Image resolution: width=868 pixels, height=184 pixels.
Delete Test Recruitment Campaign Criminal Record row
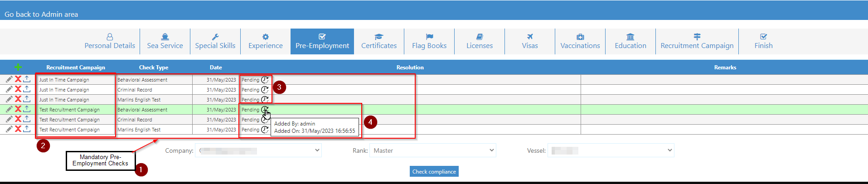point(18,119)
